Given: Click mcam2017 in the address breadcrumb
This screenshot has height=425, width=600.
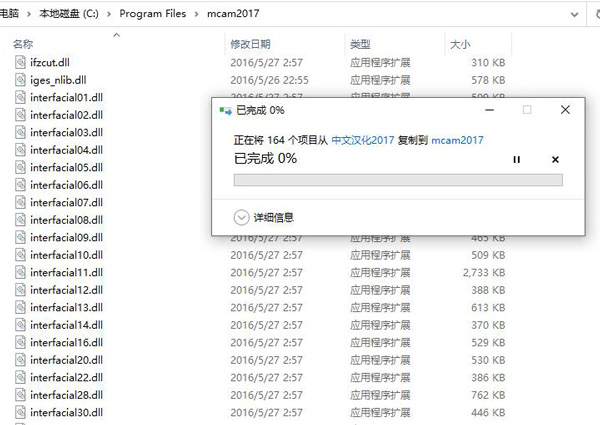Looking at the screenshot, I should point(233,14).
